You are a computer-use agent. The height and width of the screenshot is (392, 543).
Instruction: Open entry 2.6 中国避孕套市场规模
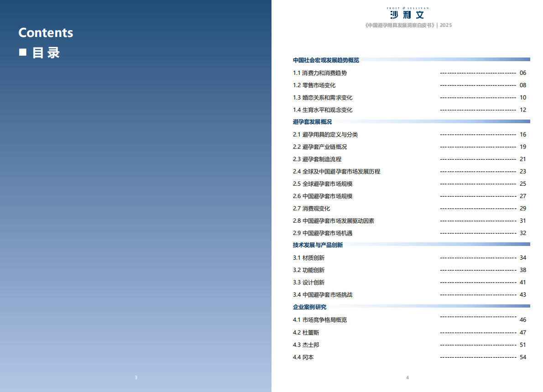324,196
